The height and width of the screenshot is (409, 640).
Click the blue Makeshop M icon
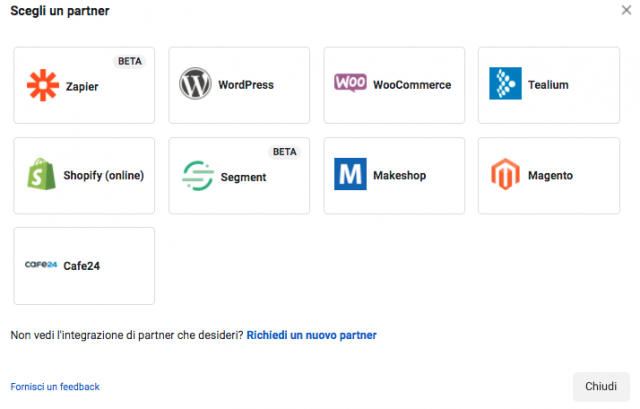pos(350,174)
